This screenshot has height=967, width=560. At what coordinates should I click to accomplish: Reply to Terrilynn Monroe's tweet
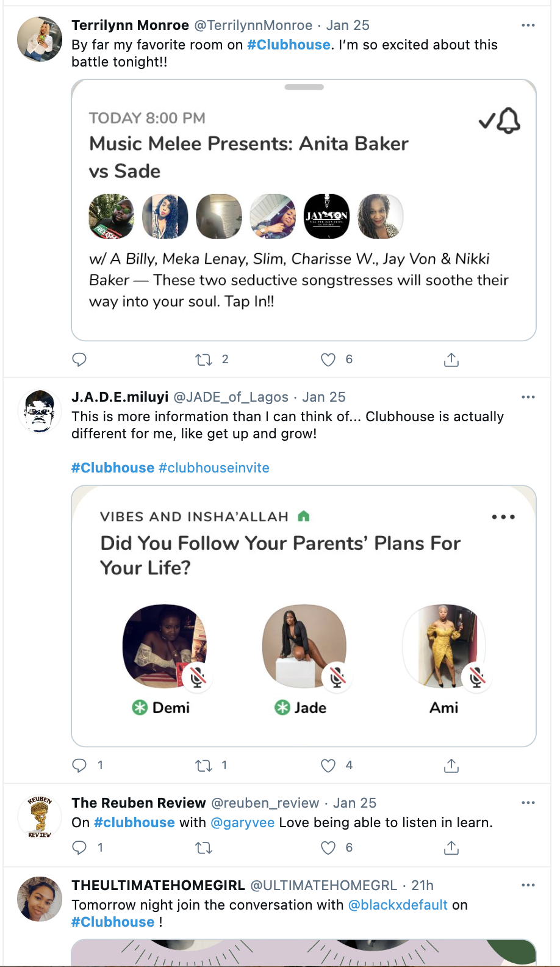pyautogui.click(x=79, y=360)
